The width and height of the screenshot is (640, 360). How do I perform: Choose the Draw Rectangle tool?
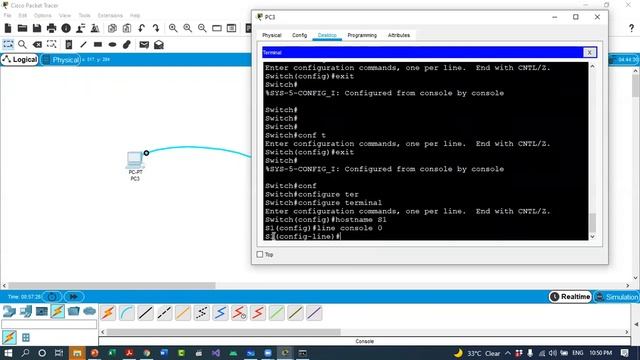(98, 44)
